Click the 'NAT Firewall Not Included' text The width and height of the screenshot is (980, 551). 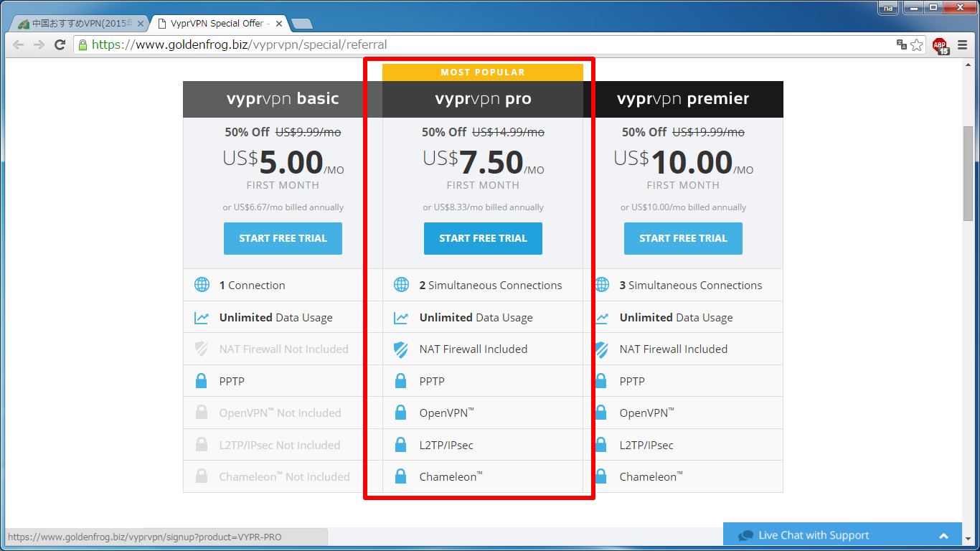[284, 349]
